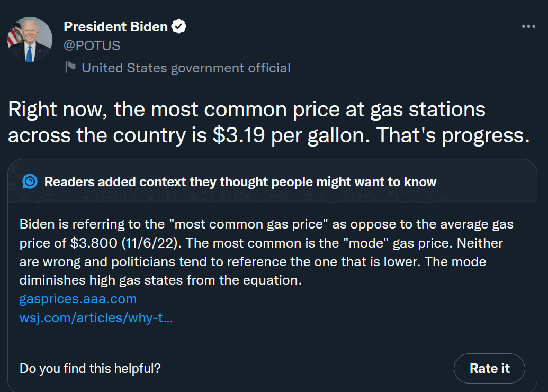The image size is (548, 392).
Task: Click the @POTUS handle
Action: point(92,45)
